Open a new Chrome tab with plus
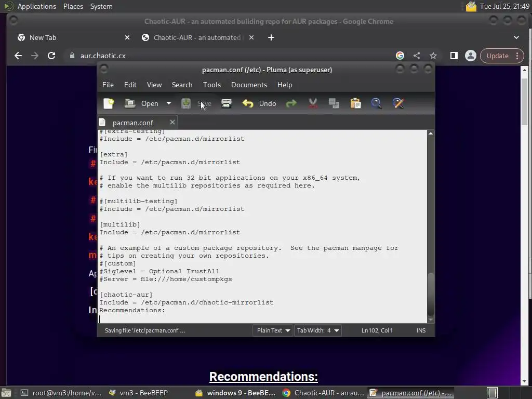532x399 pixels. coord(271,37)
